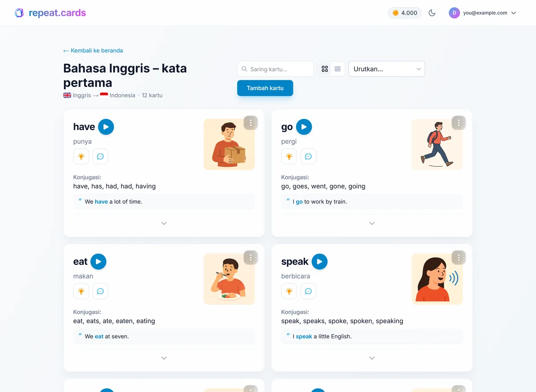Open the lightbulb hint on "eat" card
This screenshot has width=536, height=392.
coord(81,291)
